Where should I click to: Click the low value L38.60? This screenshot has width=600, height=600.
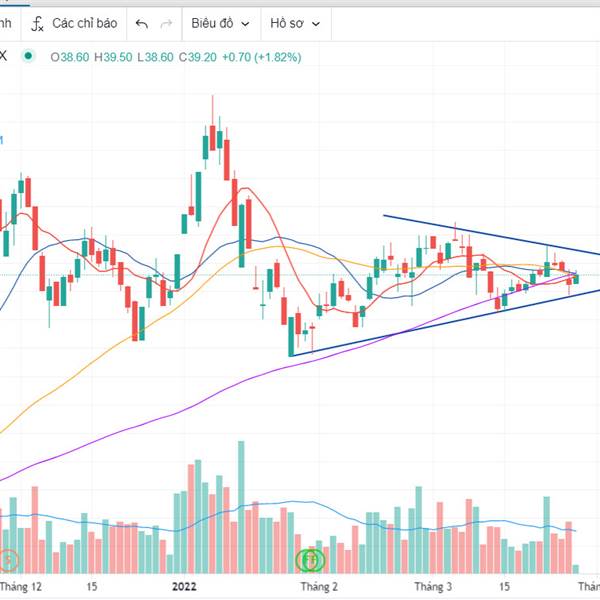tap(155, 57)
